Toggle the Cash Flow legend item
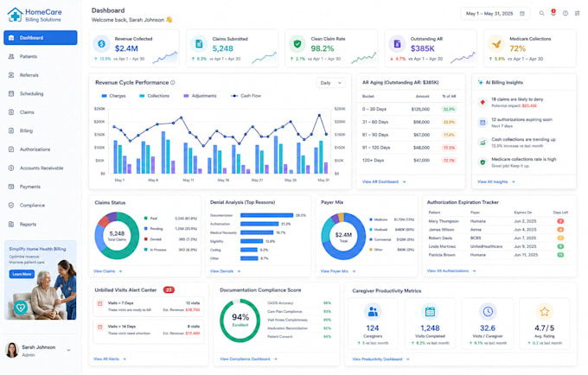Viewport: 588px width, 375px height. [246, 96]
